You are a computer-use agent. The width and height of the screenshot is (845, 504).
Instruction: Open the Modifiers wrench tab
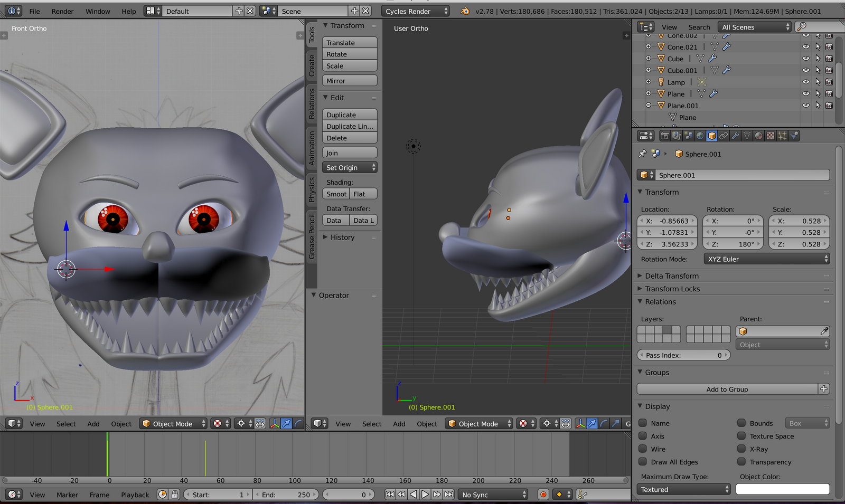[x=735, y=136]
